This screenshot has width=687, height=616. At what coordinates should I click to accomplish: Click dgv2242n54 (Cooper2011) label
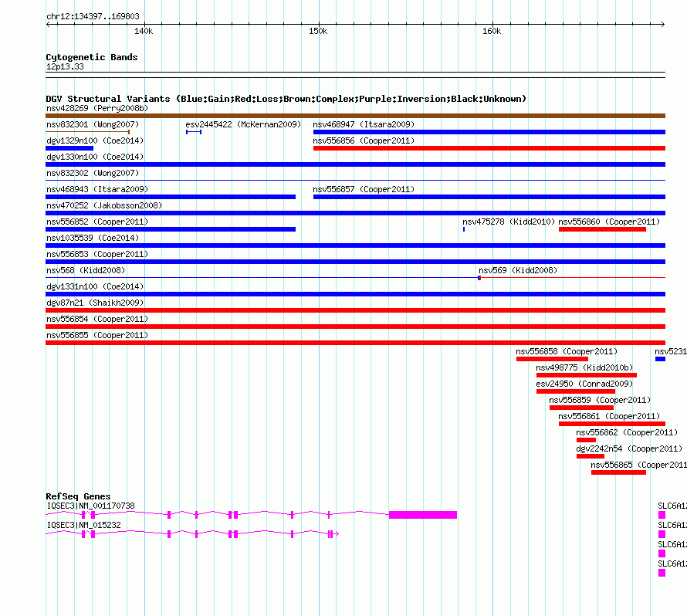pyautogui.click(x=629, y=448)
